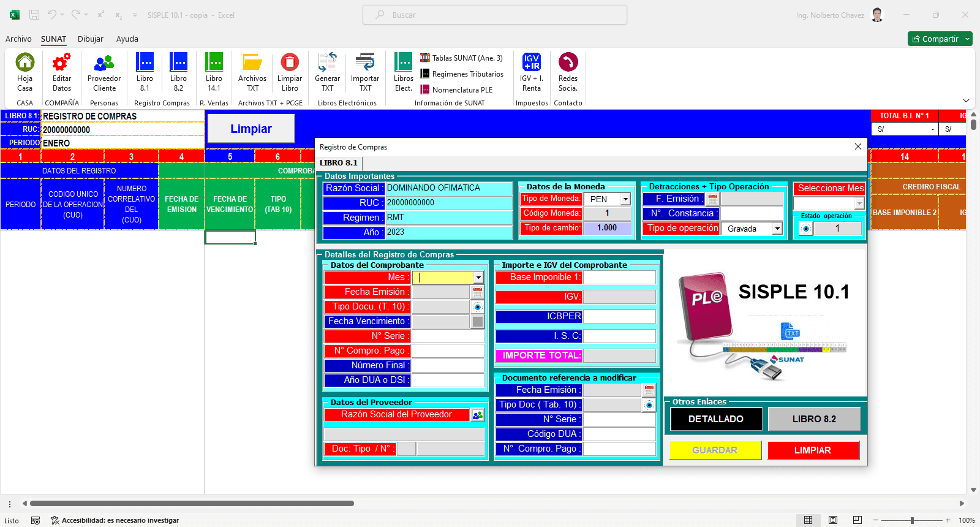
Task: Toggle the Fecha Vencimiento gray box
Action: tap(478, 322)
